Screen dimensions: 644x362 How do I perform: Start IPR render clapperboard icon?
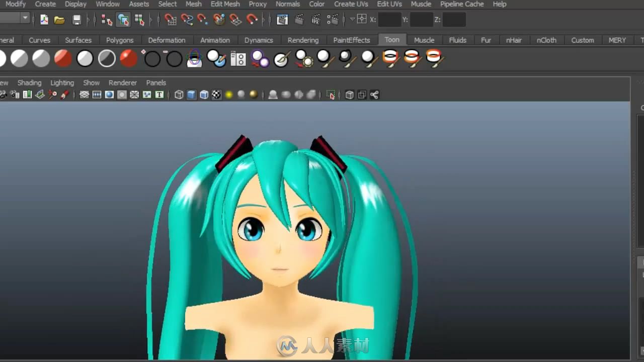point(316,20)
